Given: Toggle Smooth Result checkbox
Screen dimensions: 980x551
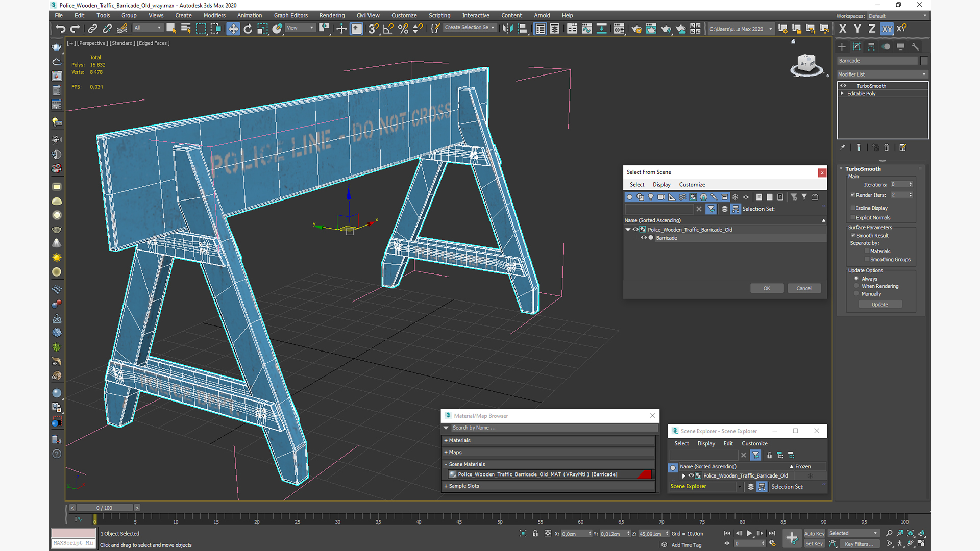Looking at the screenshot, I should [x=853, y=235].
